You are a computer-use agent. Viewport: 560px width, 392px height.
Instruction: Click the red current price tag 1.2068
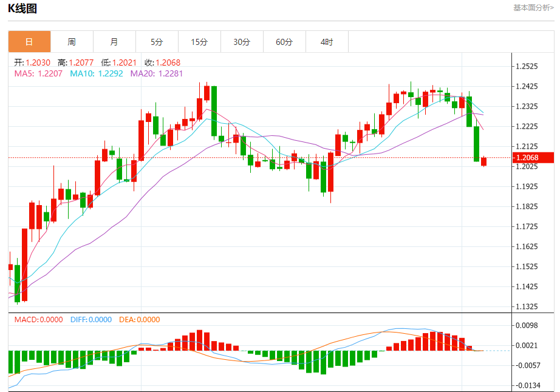click(x=533, y=158)
